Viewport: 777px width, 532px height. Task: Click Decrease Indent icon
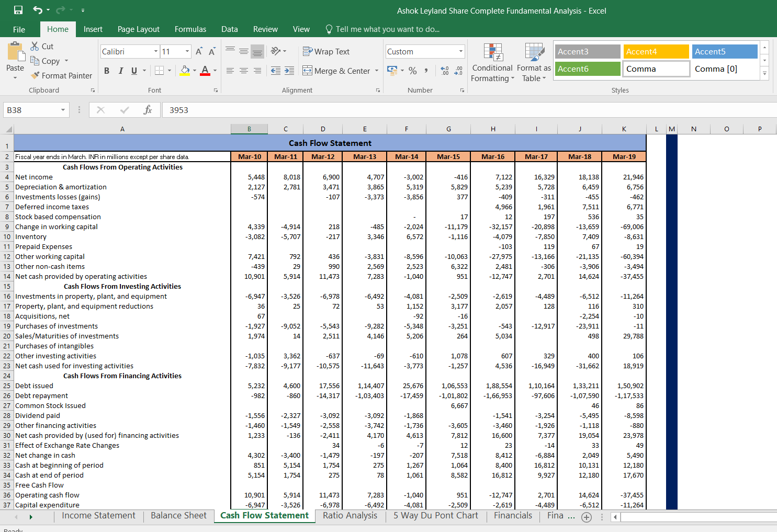276,71
